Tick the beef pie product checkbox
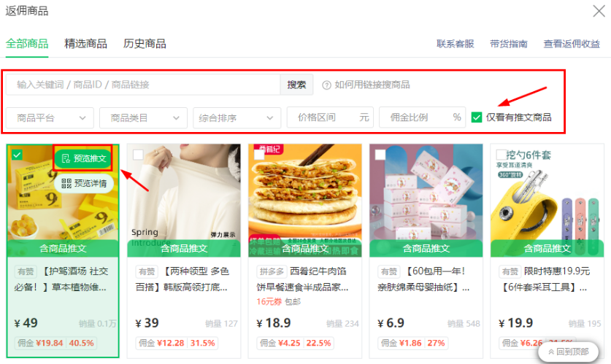Viewport: 611px width, 364px height. coord(259,155)
